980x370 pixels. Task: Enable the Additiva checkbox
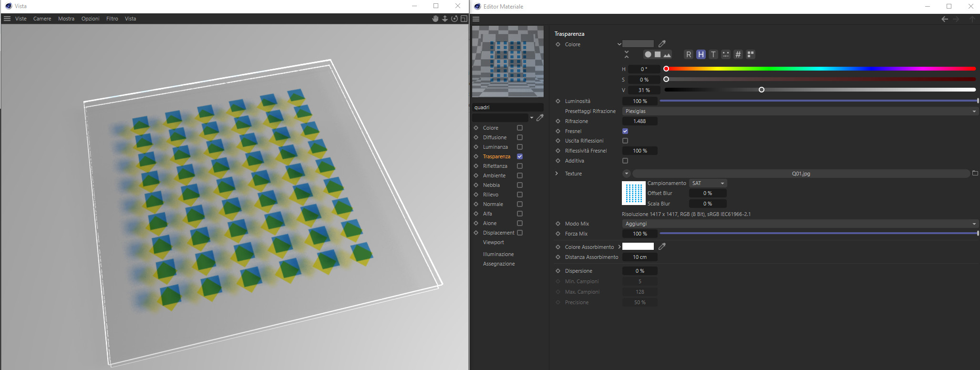click(625, 161)
